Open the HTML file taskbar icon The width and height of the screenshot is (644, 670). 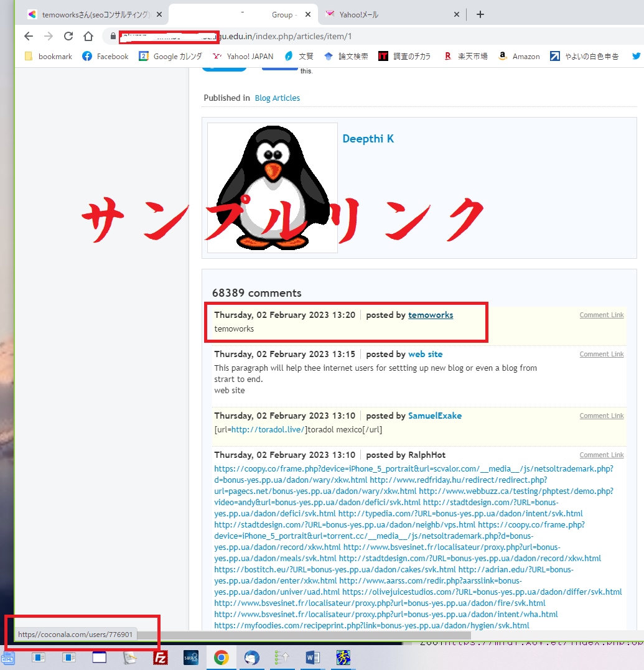[x=7, y=658]
